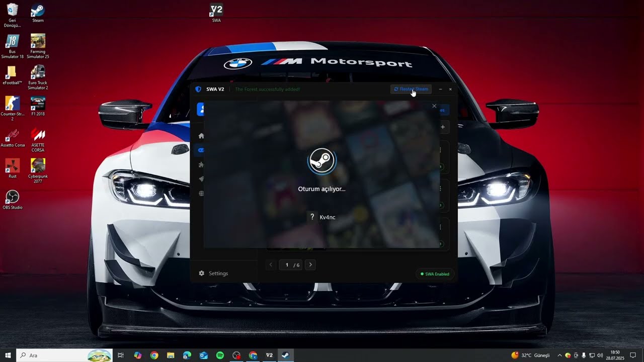Click the Restart Steam button
Viewport: 644px width, 362px height.
pyautogui.click(x=411, y=89)
